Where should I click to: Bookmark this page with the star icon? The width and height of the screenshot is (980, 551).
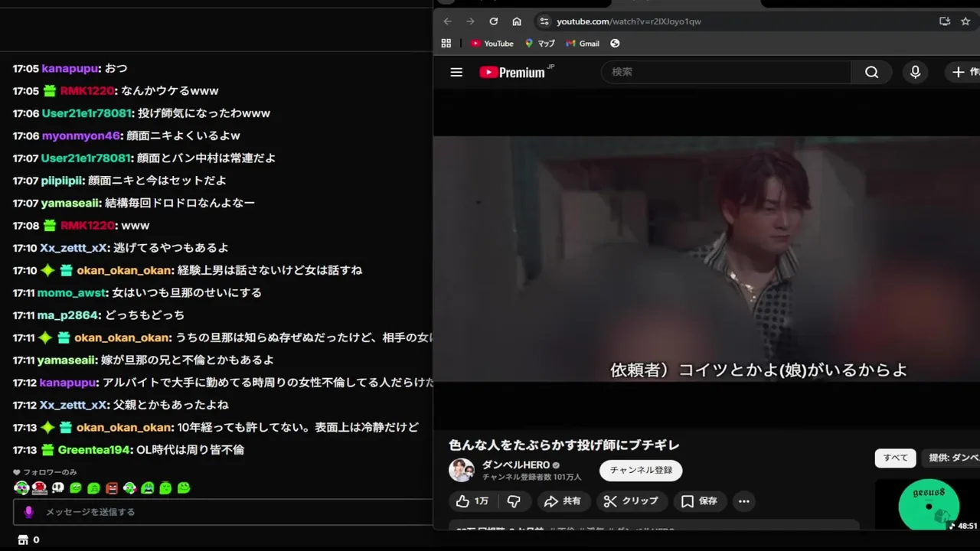point(965,21)
